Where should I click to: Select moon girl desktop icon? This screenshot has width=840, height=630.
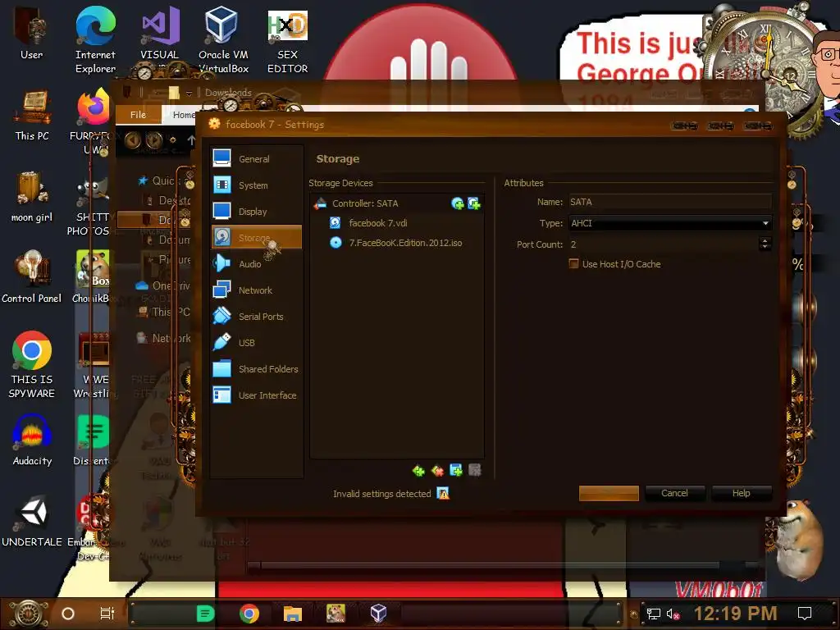(x=32, y=196)
